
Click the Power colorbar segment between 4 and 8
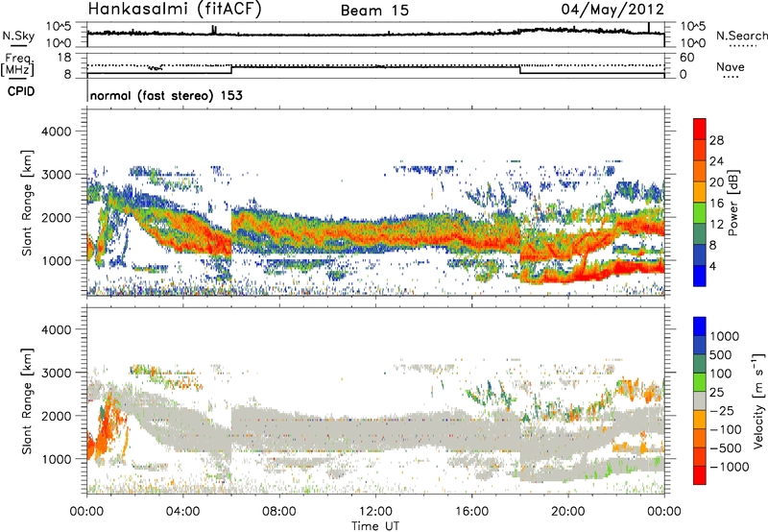(x=700, y=254)
